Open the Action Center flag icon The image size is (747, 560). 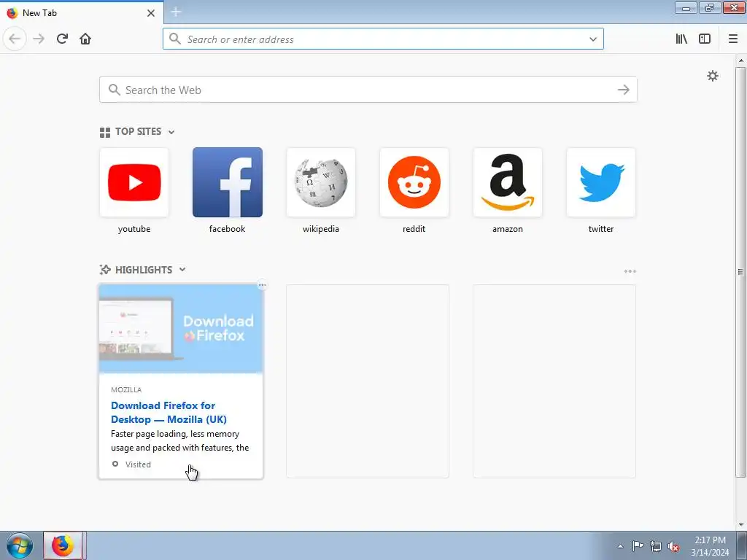coord(638,545)
